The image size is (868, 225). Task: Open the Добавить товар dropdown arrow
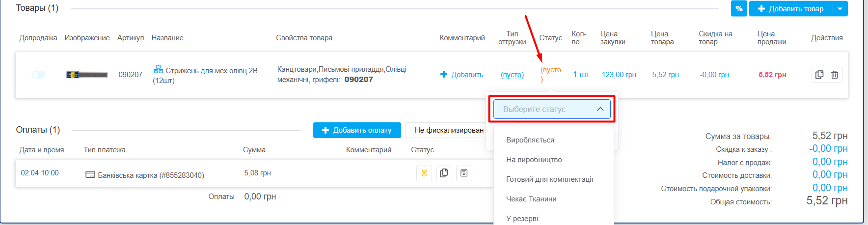pyautogui.click(x=840, y=8)
